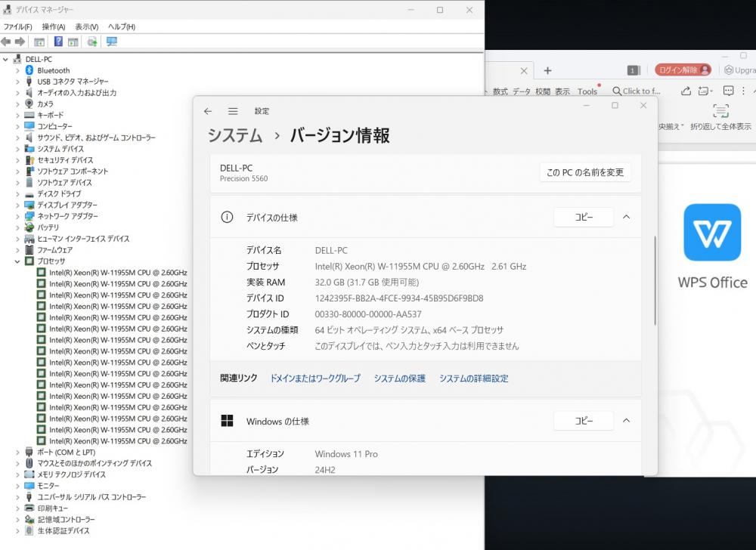The height and width of the screenshot is (550, 756).
Task: Click the カメラ webcam icon in the tree
Action: pyautogui.click(x=29, y=104)
